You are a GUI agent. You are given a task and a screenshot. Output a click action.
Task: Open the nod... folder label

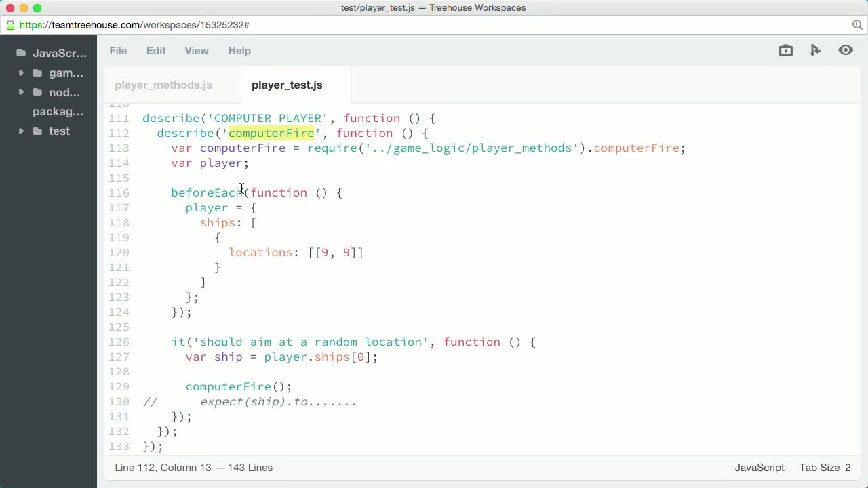click(64, 93)
